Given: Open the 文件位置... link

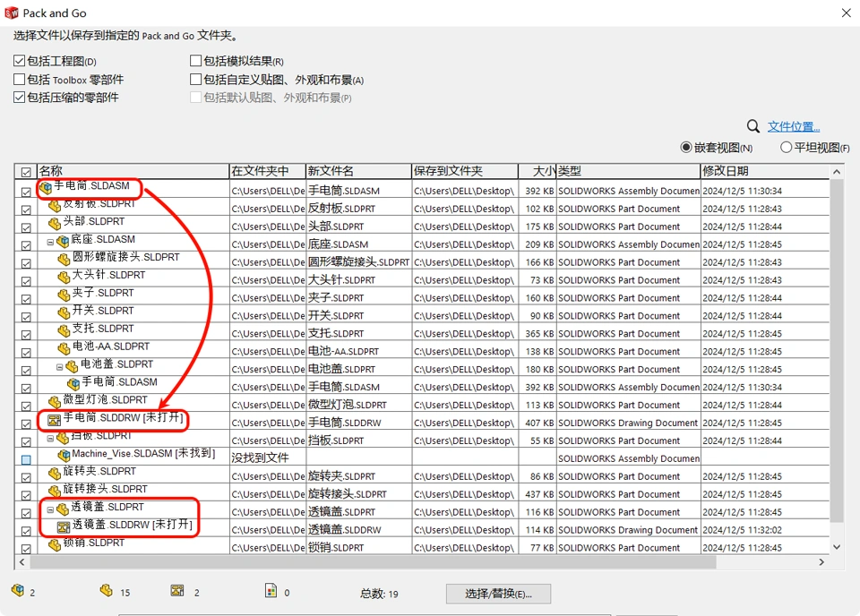Looking at the screenshot, I should click(793, 126).
